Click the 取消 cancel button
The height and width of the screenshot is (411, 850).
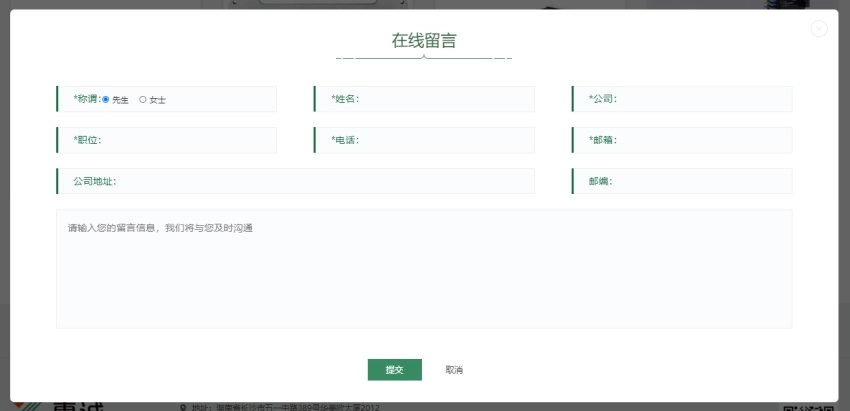click(454, 370)
